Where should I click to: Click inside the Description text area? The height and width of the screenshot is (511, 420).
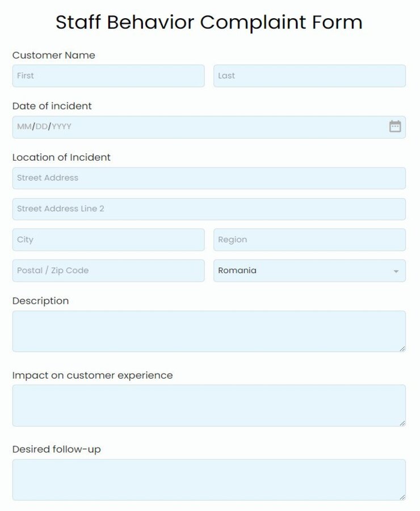pyautogui.click(x=209, y=330)
